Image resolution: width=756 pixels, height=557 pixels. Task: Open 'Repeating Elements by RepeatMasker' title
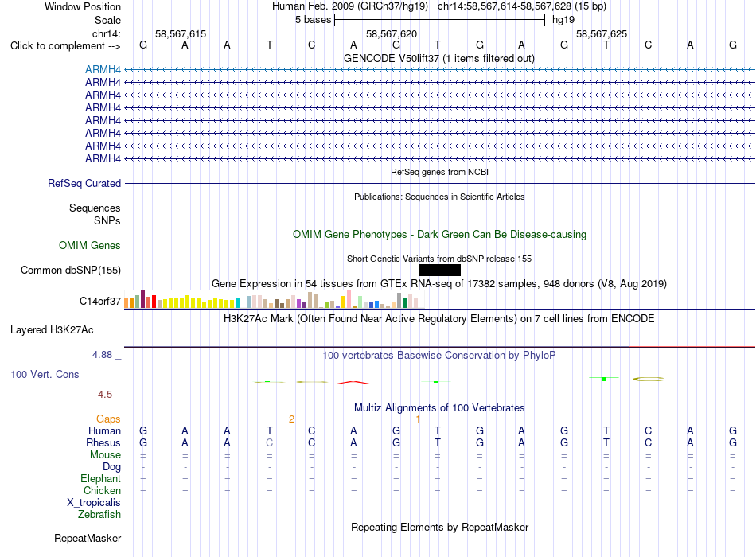(x=439, y=527)
